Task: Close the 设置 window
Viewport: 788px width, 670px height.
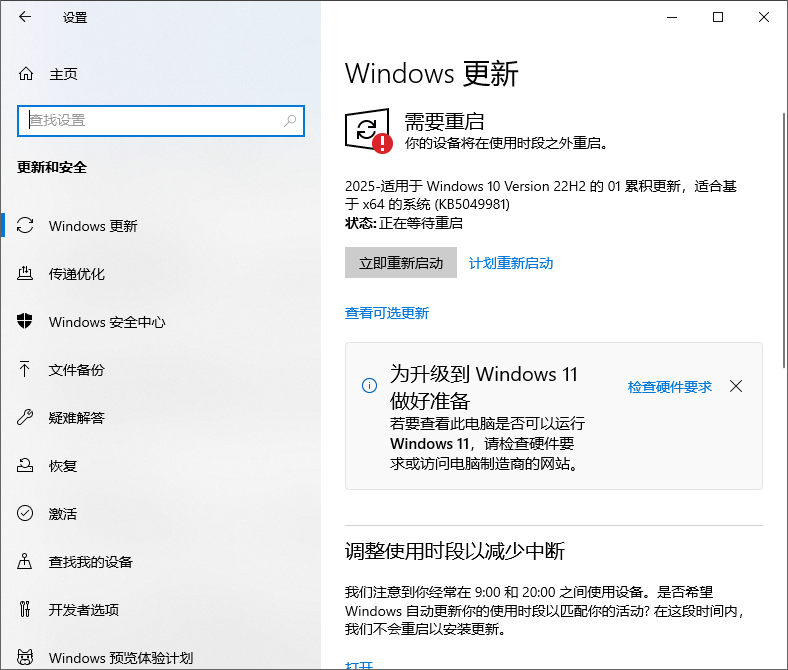Action: 764,17
